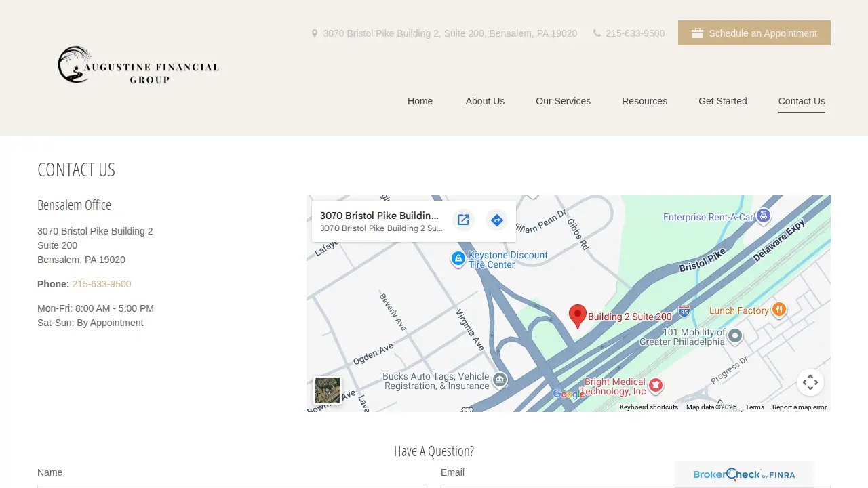Viewport: 868px width, 488px height.
Task: Open the About Us menu
Action: point(485,101)
